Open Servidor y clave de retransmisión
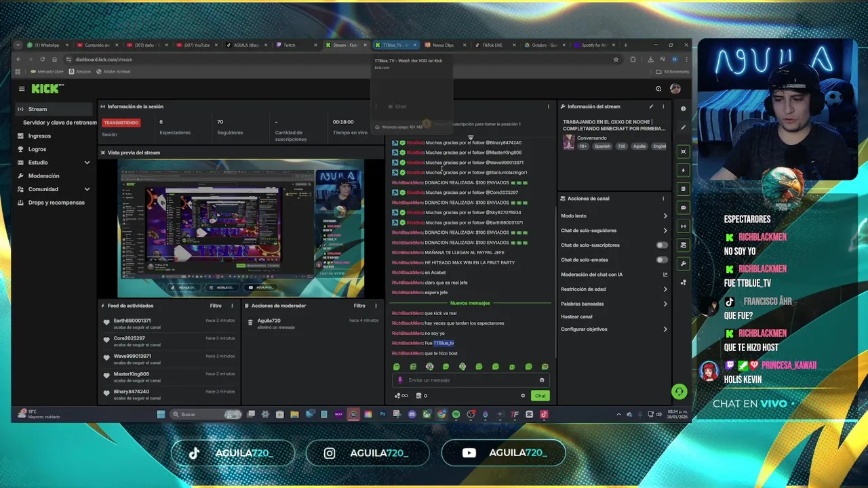This screenshot has height=488, width=868. point(60,123)
